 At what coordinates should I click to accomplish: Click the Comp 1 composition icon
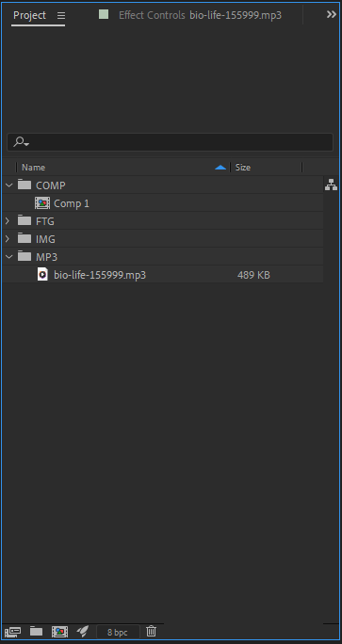(x=42, y=202)
